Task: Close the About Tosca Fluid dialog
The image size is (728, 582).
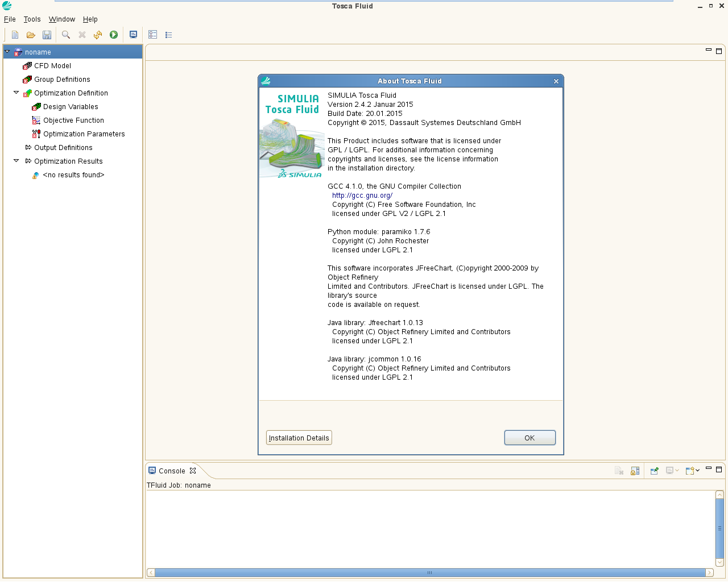Action: pos(556,81)
